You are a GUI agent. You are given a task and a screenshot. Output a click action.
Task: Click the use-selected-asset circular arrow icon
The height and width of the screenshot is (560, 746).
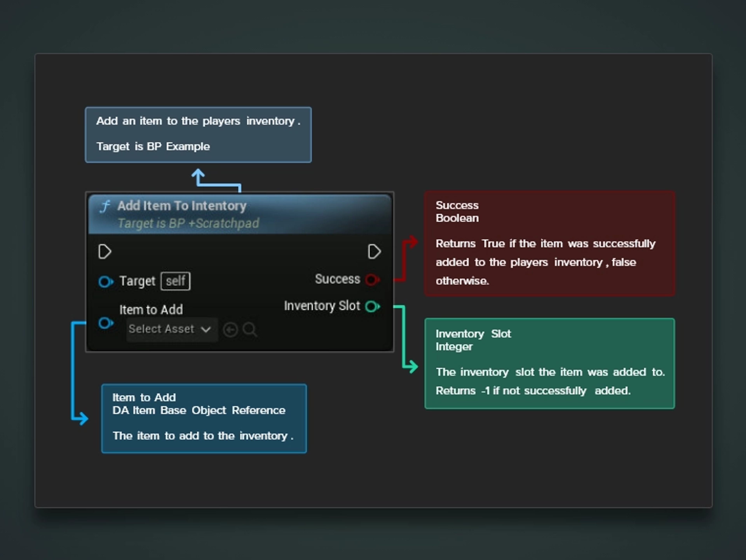coord(230,329)
